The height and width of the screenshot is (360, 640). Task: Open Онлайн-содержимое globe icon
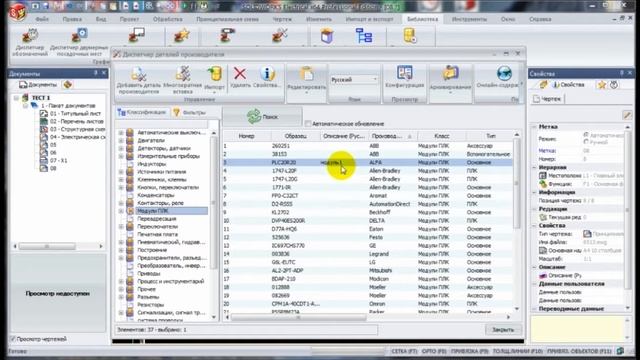tap(504, 74)
